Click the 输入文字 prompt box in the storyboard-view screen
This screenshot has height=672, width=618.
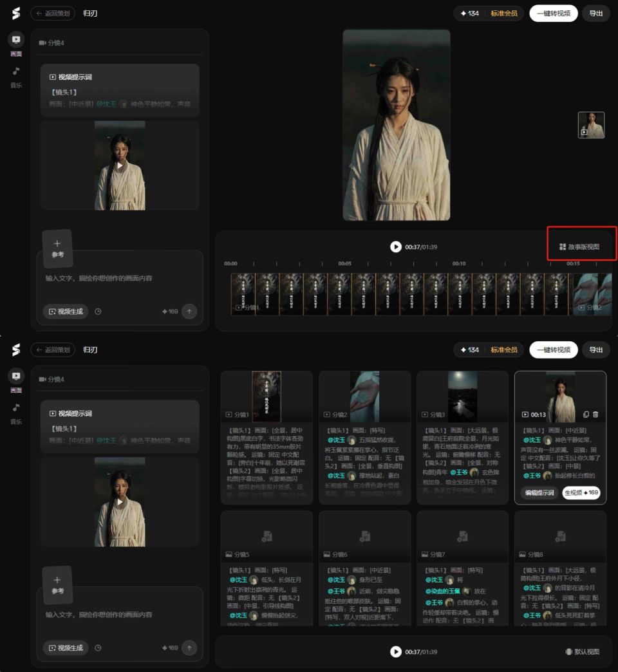pyautogui.click(x=120, y=615)
